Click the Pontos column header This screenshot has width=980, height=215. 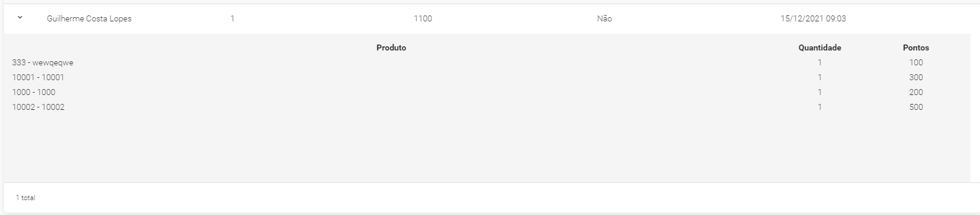(916, 48)
